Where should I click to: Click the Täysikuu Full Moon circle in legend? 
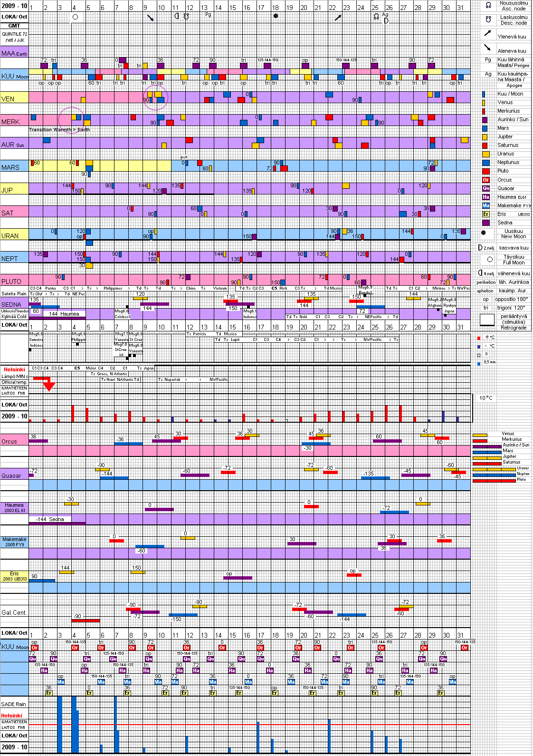click(x=490, y=259)
